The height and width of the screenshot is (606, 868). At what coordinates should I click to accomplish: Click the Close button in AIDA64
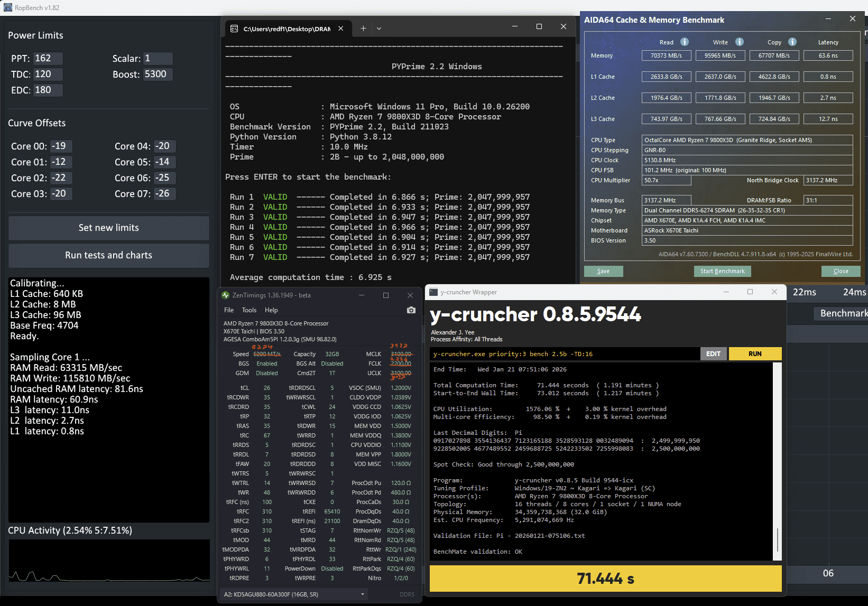[841, 271]
